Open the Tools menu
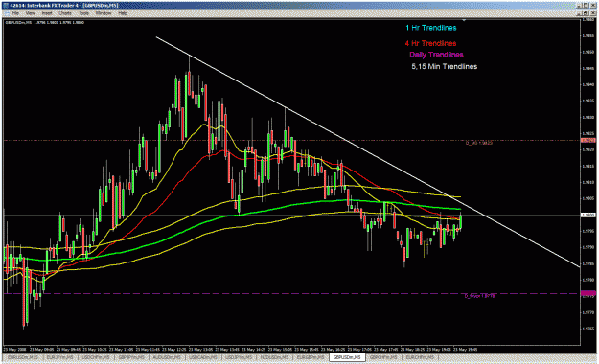Viewport: 599px width, 364px height. pyautogui.click(x=83, y=13)
